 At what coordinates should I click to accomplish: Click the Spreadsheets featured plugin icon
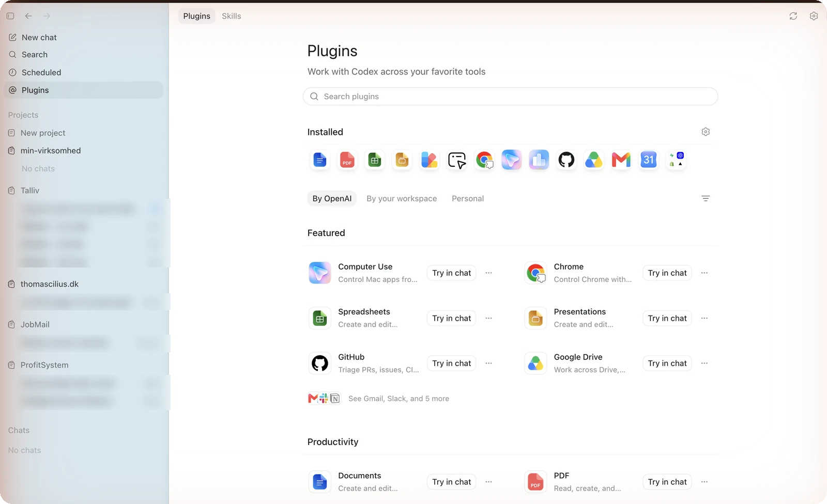320,318
